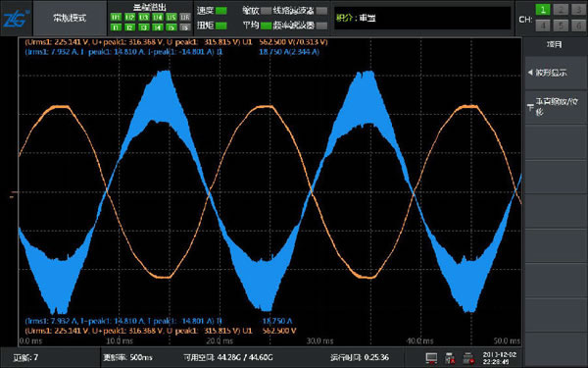This screenshot has width=588, height=368.
Task: Toggle the I1 current indicator
Action: (116, 27)
